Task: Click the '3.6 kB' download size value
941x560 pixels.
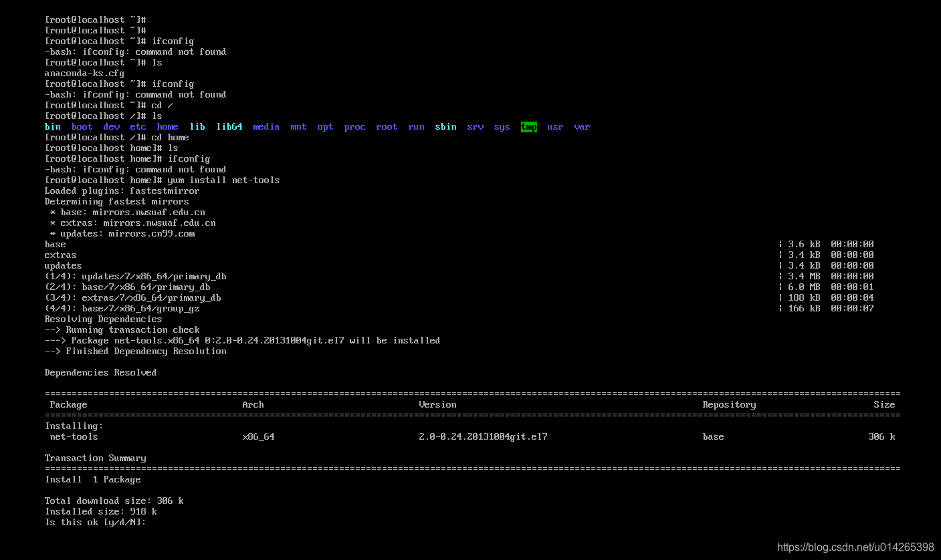Action: (x=805, y=245)
